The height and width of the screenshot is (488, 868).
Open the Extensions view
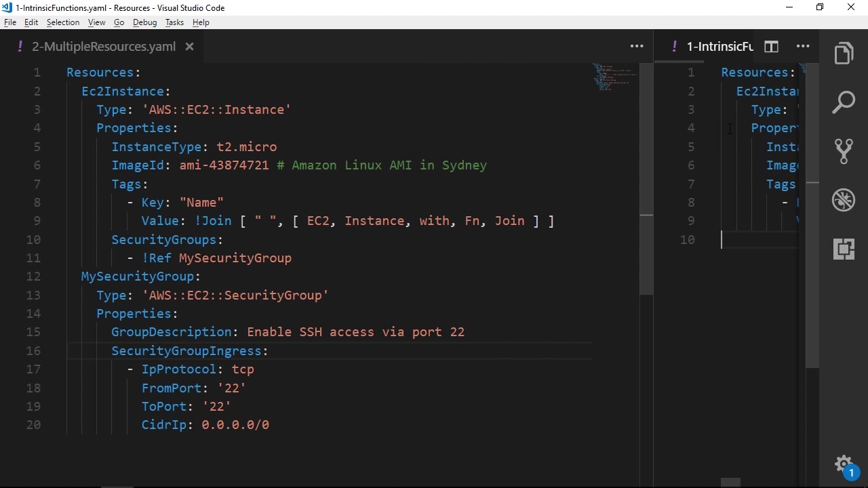844,249
